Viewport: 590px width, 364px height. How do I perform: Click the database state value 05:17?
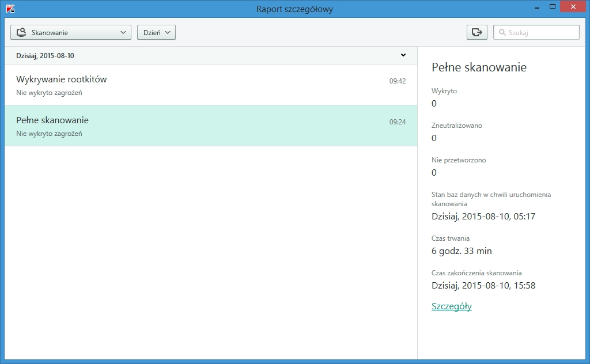pyautogui.click(x=483, y=217)
